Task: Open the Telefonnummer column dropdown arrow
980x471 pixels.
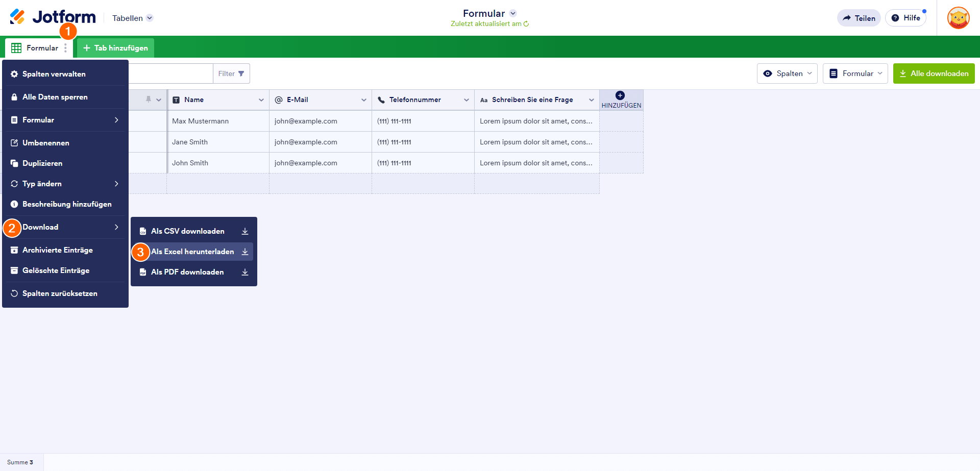Action: coord(467,100)
